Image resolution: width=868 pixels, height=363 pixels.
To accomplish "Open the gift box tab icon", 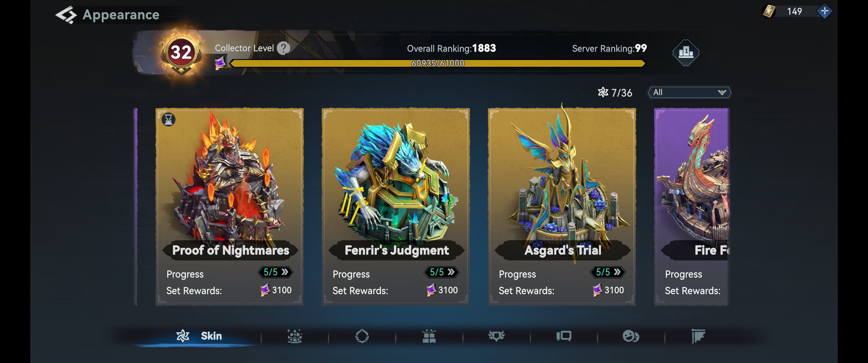I will pos(429,336).
